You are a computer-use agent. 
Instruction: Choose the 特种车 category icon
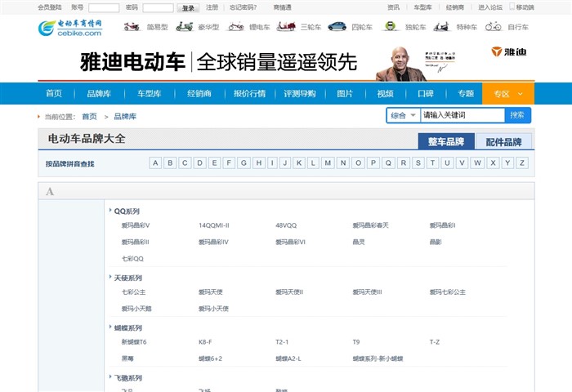coord(441,27)
